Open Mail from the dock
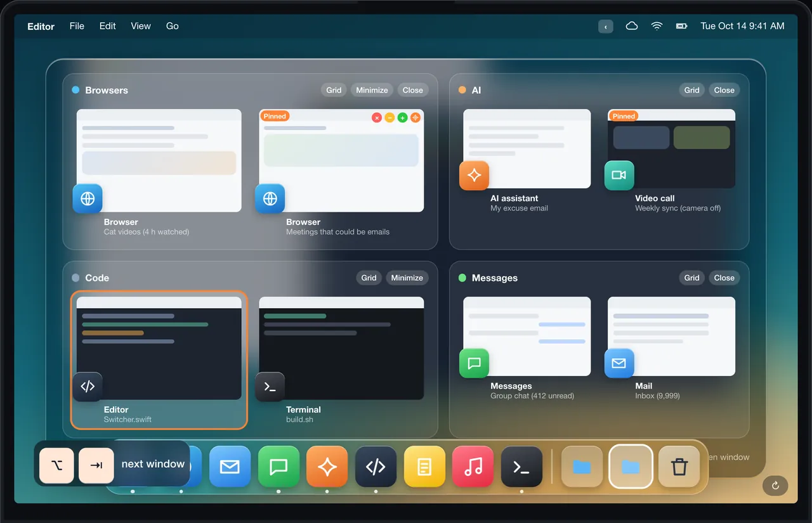 pos(230,467)
